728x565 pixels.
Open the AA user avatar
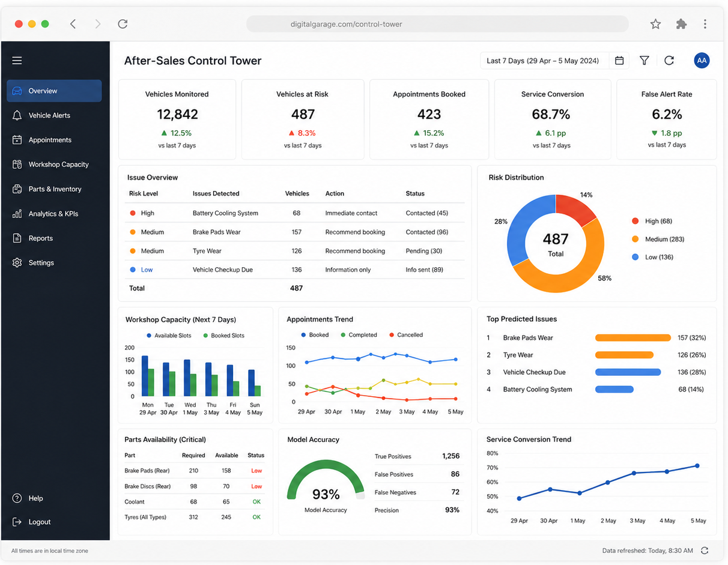coord(702,61)
